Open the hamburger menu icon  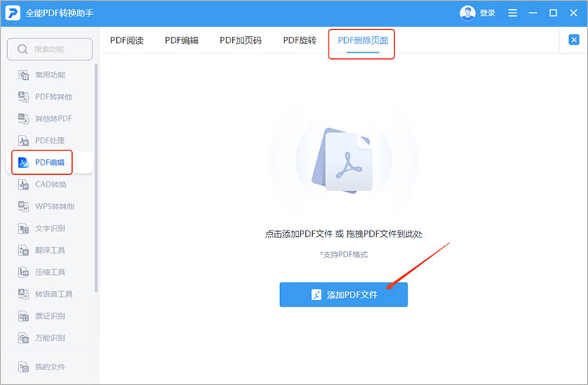click(512, 13)
